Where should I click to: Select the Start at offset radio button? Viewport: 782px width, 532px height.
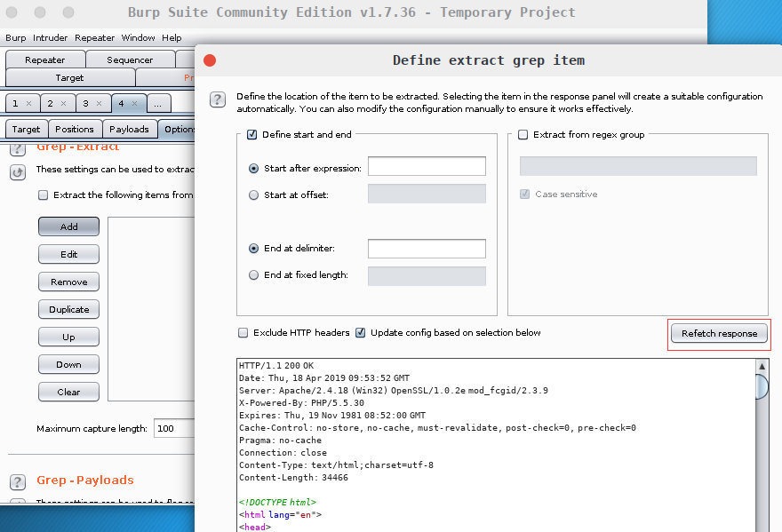(x=254, y=195)
